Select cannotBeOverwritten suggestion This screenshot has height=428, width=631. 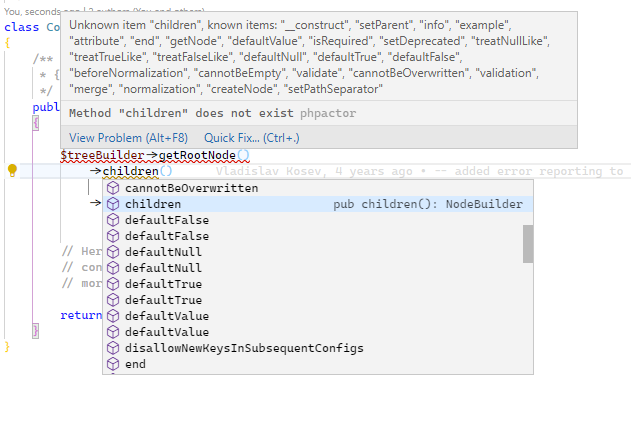coord(318,188)
